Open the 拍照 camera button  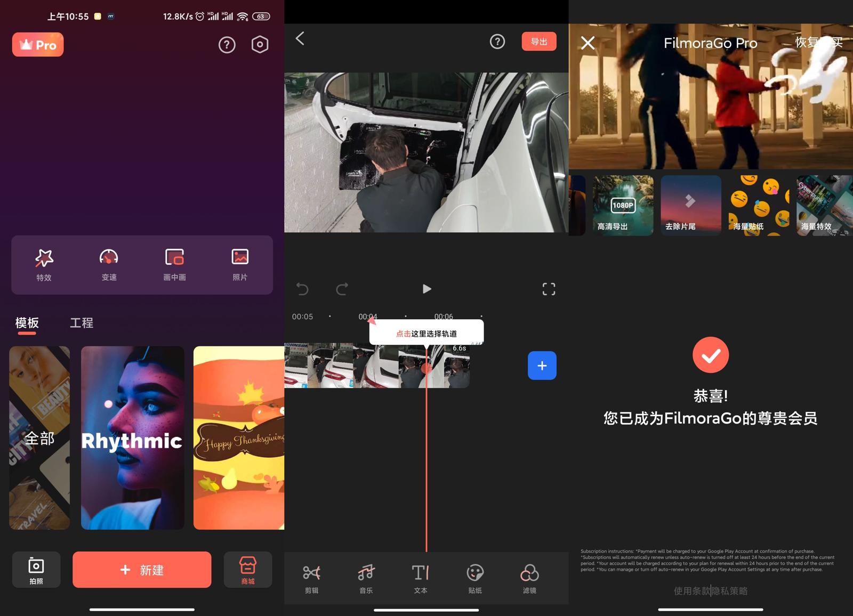36,570
